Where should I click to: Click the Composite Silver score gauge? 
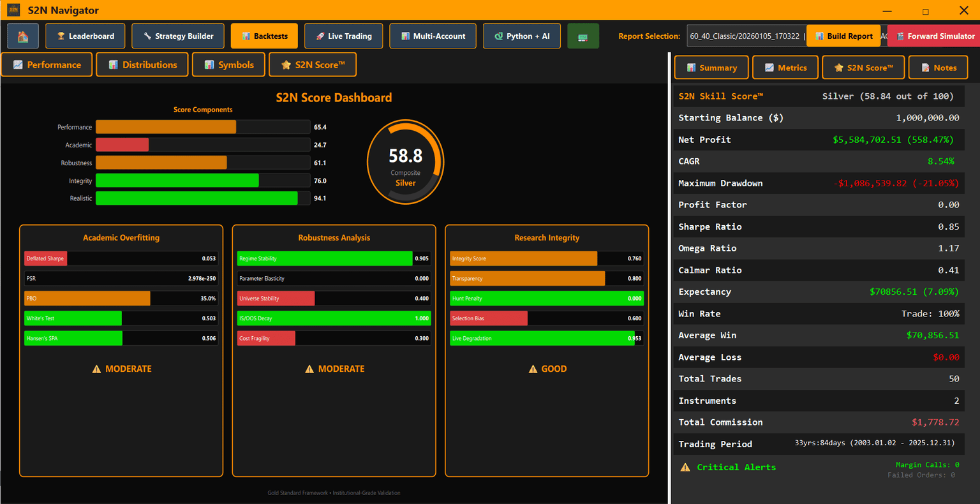coord(405,162)
